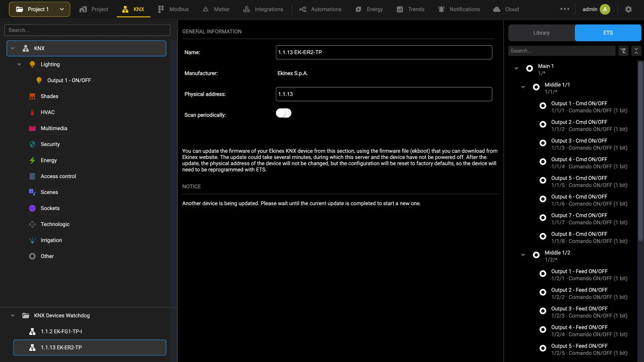The width and height of the screenshot is (644, 362).
Task: Open the settings gear icon
Action: [x=629, y=9]
